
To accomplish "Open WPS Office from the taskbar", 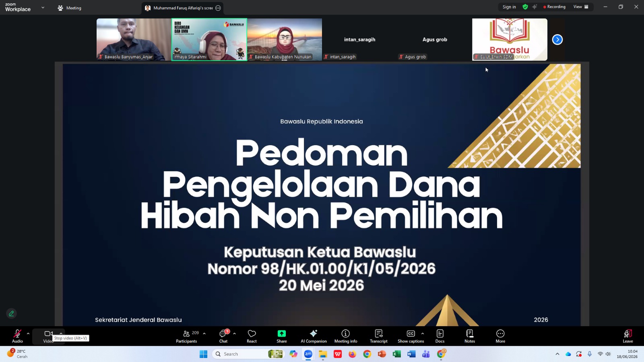I will (x=338, y=354).
